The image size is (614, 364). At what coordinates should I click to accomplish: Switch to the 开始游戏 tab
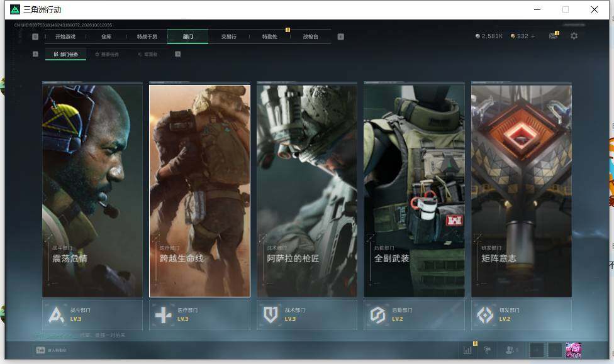coord(65,36)
